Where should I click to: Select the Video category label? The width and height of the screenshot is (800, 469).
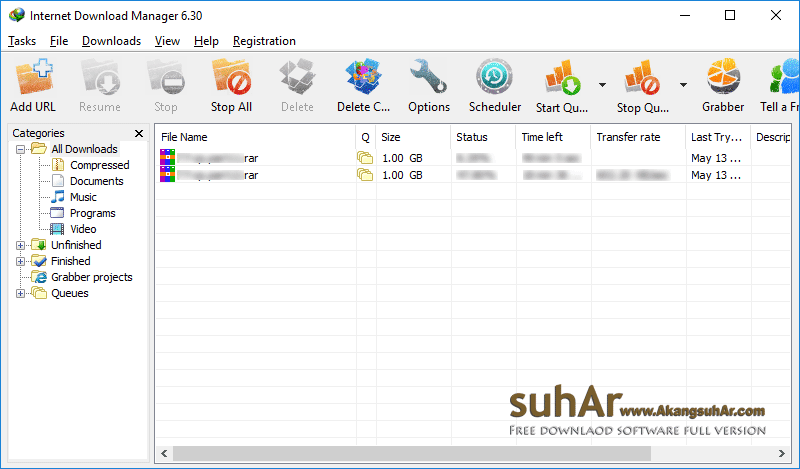point(83,229)
